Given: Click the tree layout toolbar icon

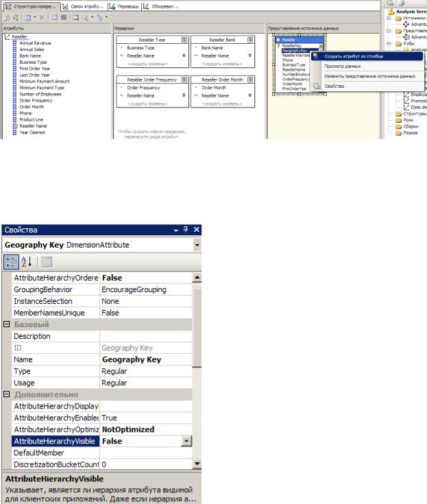Looking at the screenshot, I should 99,18.
